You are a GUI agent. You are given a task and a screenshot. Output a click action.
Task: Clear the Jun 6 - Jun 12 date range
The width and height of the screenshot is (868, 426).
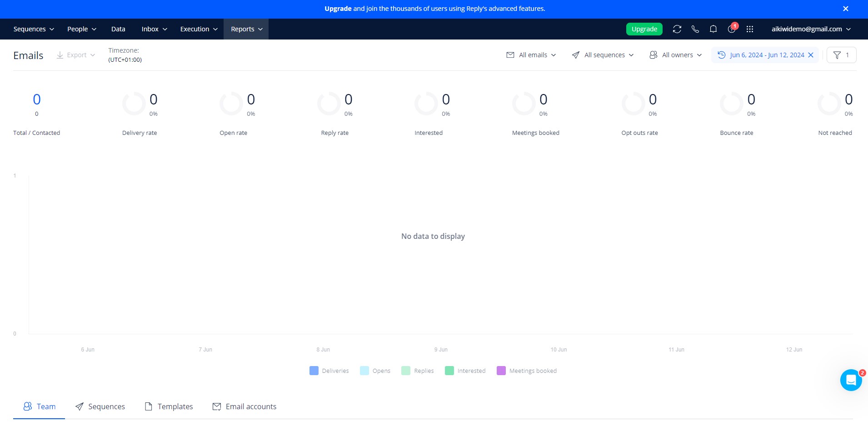pos(810,55)
